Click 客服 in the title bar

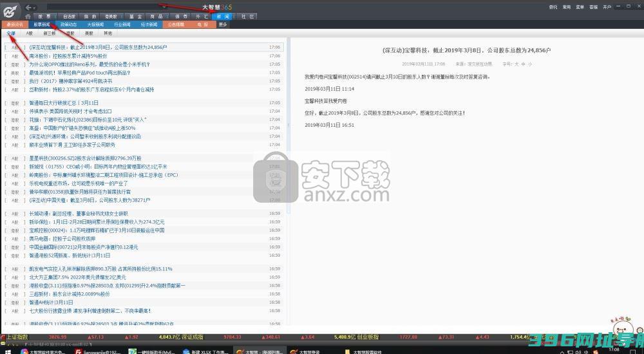594,7
